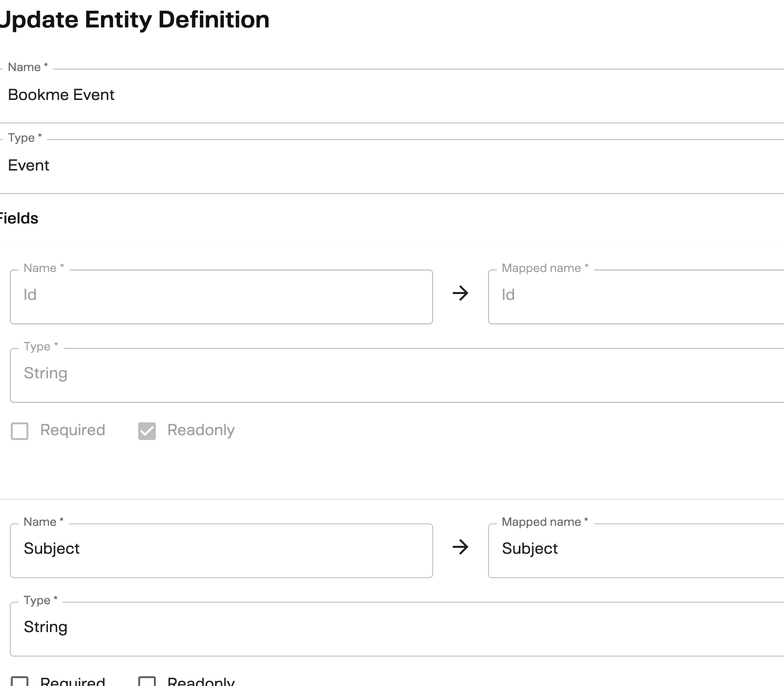Select the Subject Name input field
This screenshot has height=686, width=784.
220,549
